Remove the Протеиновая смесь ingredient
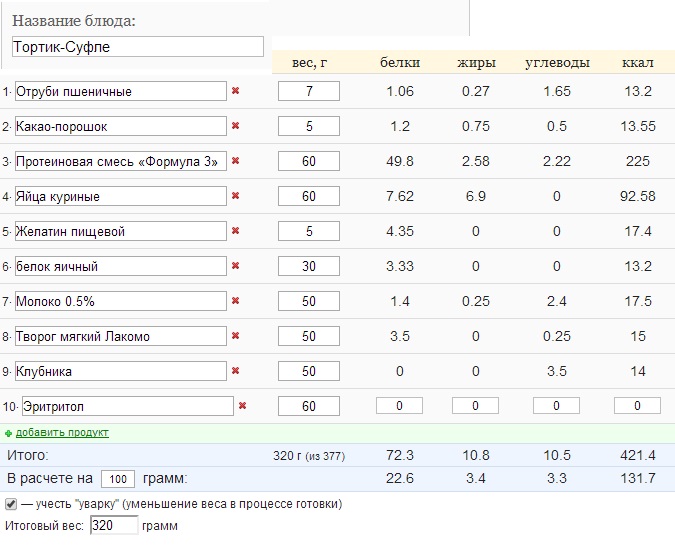Screen dimensions: 675x546 [x=236, y=161]
